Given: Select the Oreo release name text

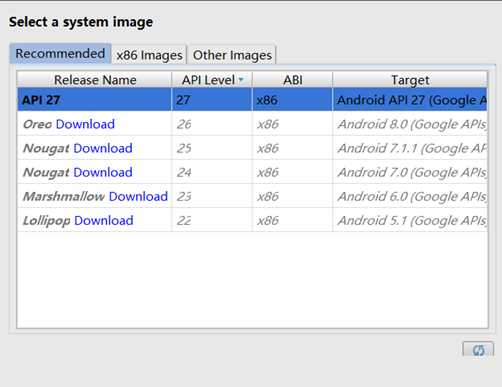Looking at the screenshot, I should click(38, 124).
